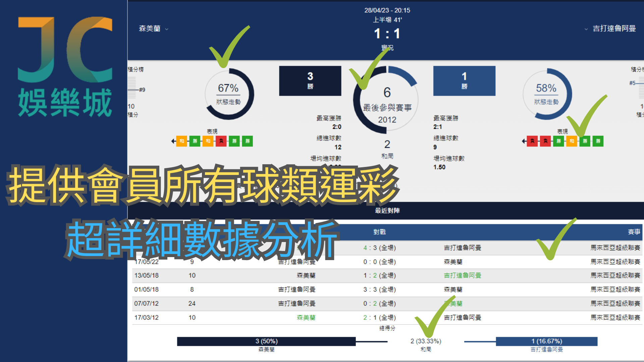This screenshot has height=362, width=644.
Task: Click the 3 : 3 (全場) score
Action: click(x=379, y=290)
